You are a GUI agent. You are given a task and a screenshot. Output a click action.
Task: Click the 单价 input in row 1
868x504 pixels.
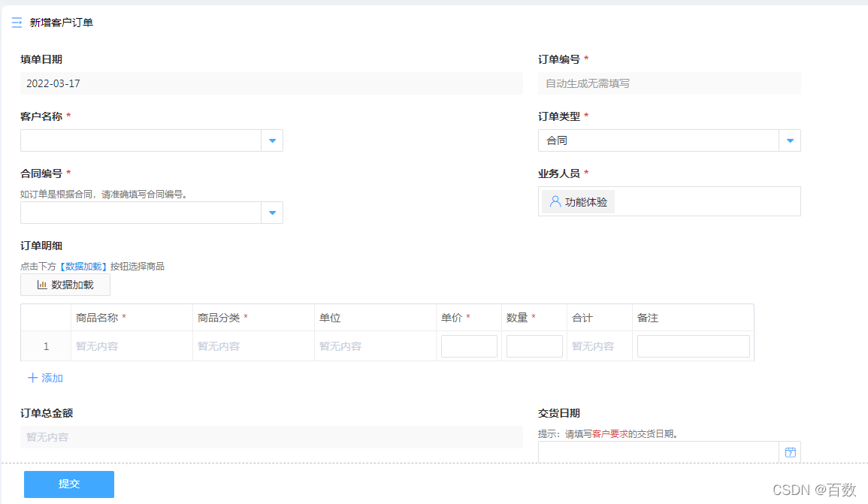click(x=469, y=346)
